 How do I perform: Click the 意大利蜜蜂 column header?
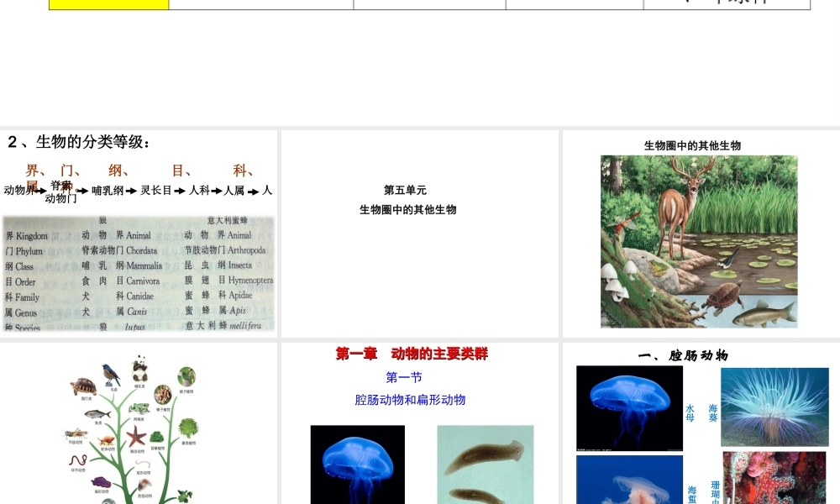[228, 221]
